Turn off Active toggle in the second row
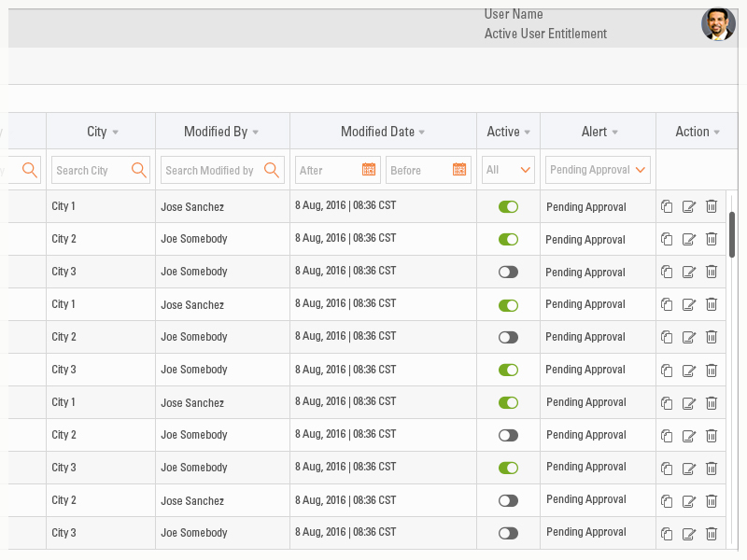The width and height of the screenshot is (747, 560). 508,240
